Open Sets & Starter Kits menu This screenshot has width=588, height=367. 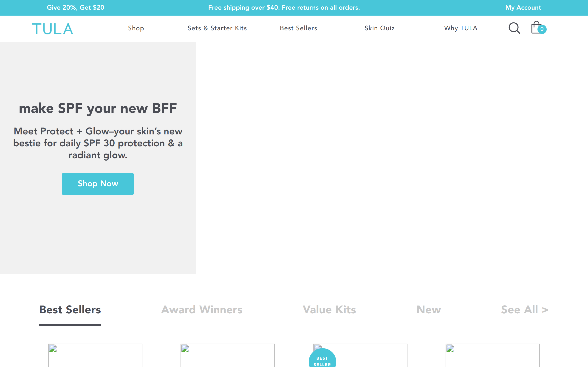coord(217,28)
